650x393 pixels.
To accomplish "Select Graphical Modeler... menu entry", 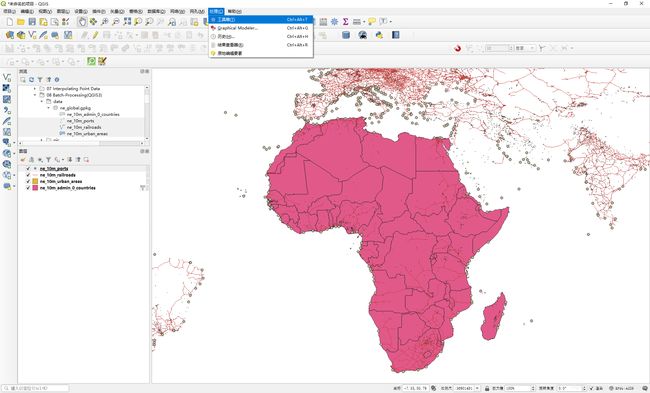I will [261, 28].
